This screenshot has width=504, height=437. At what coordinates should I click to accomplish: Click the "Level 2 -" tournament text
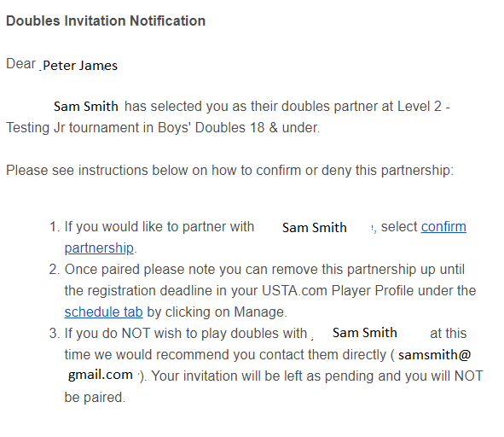pyautogui.click(x=424, y=107)
